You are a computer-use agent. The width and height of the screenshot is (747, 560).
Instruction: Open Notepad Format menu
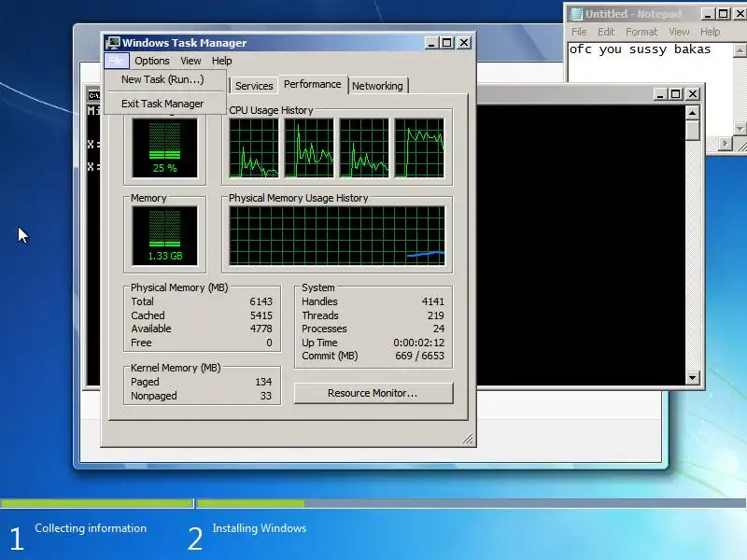[x=641, y=32]
